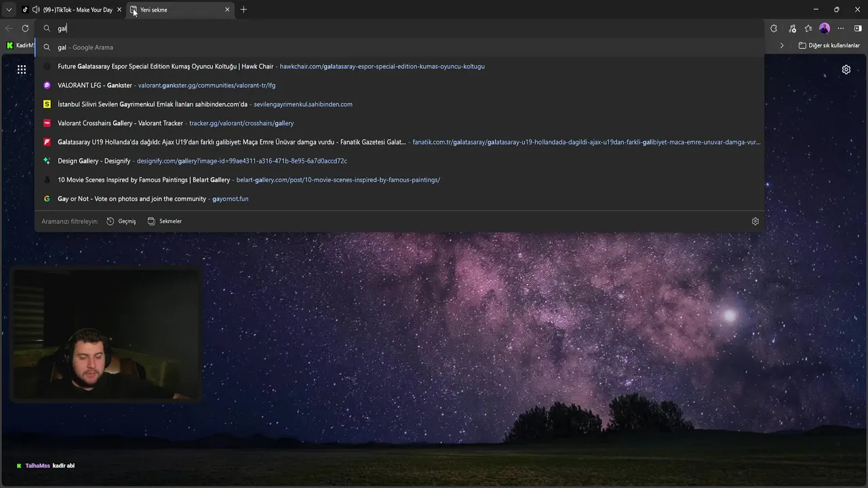The image size is (868, 488).
Task: Open the Valorant Crosshairs Gallery suggestion
Action: [x=399, y=123]
